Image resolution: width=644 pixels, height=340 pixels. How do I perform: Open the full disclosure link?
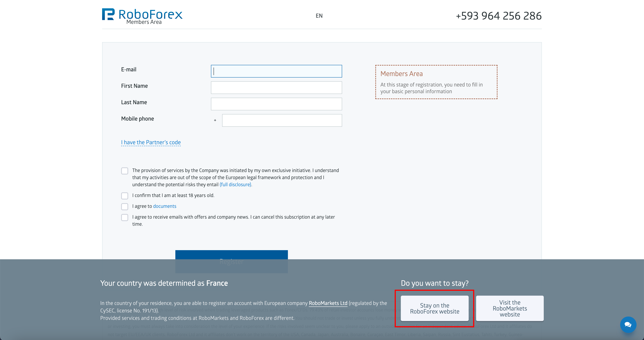tap(235, 185)
